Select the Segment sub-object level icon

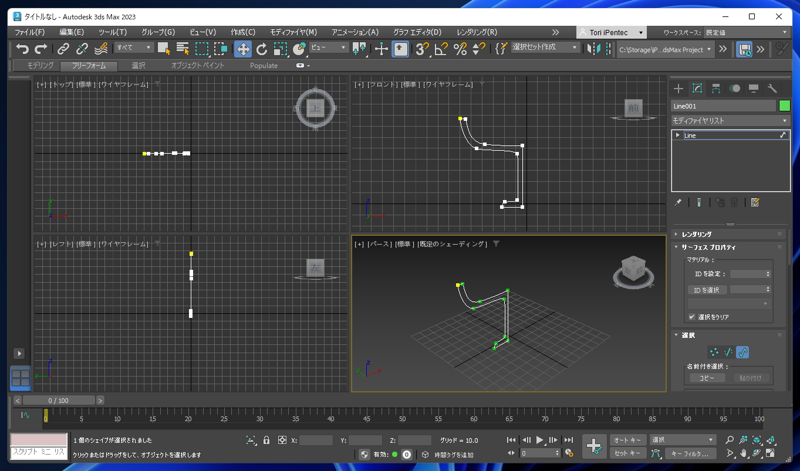[728, 352]
